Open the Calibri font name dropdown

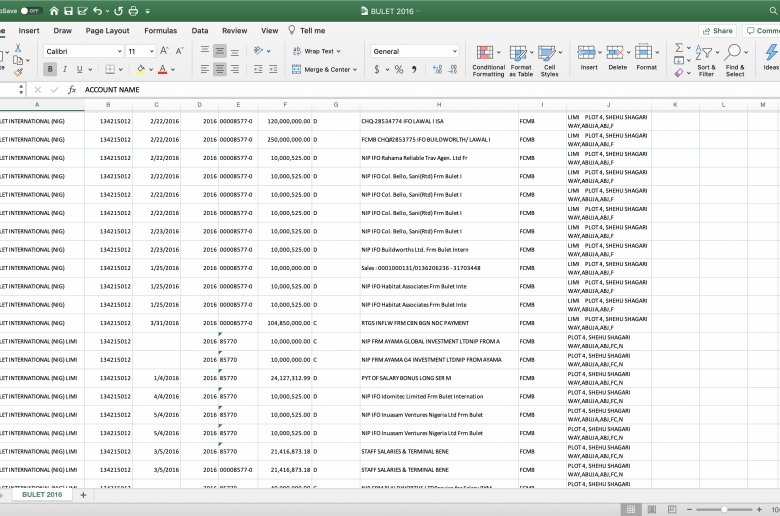pos(119,51)
